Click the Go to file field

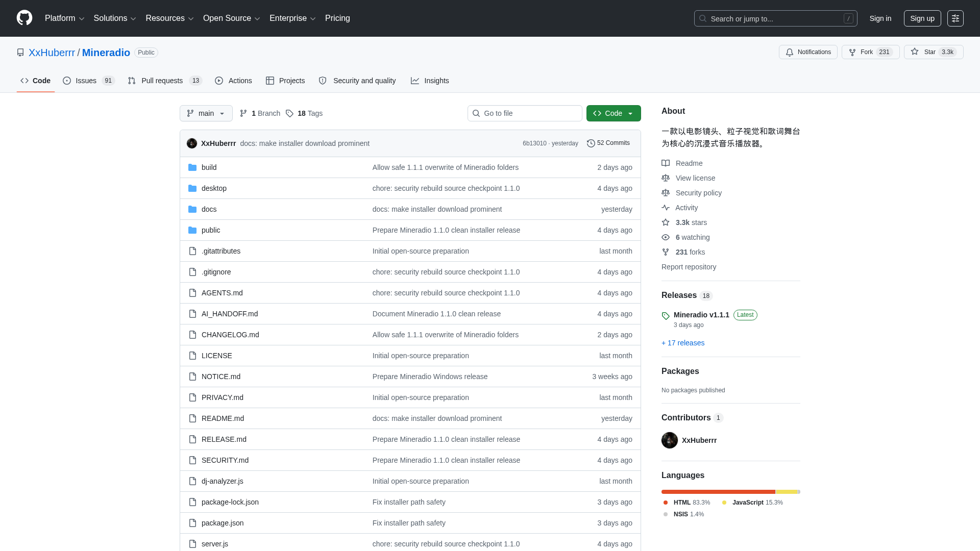pos(525,113)
